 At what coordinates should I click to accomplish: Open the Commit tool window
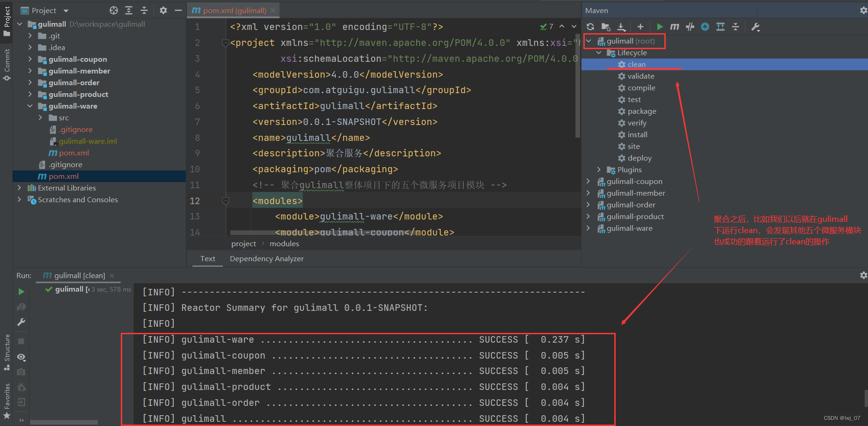[x=7, y=65]
